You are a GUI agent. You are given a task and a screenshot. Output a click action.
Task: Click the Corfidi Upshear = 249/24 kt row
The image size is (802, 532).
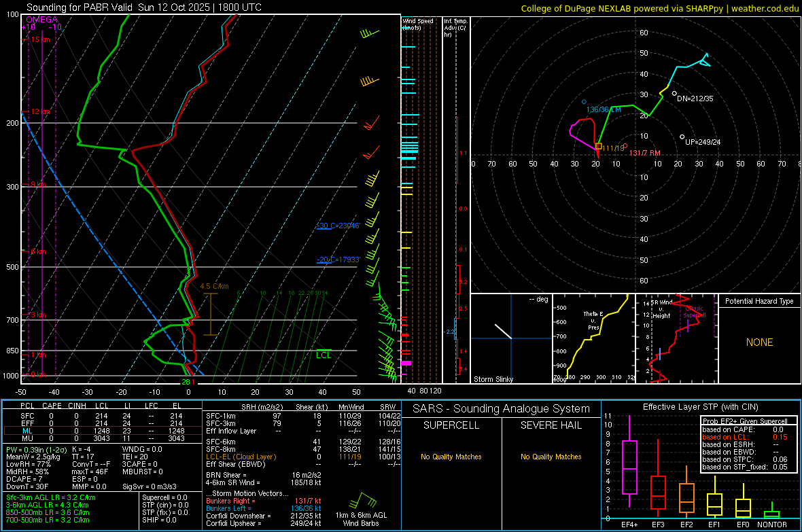(264, 522)
